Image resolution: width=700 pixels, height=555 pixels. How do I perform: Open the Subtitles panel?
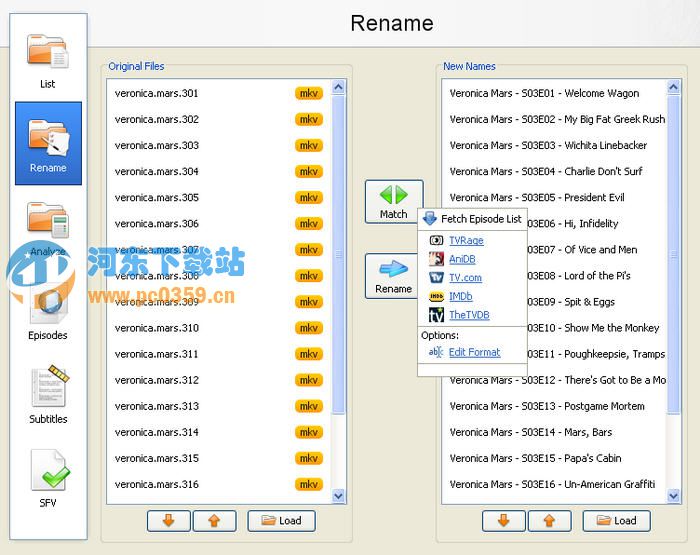(x=48, y=395)
